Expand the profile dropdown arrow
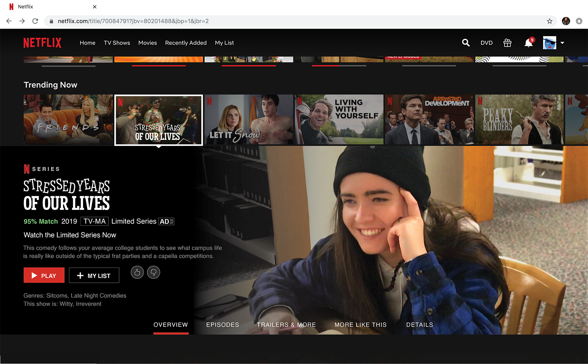 coord(562,43)
